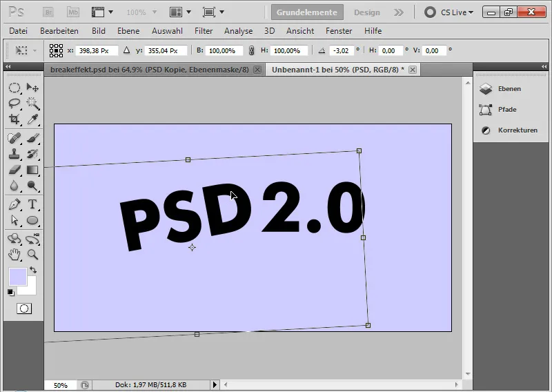Select the Blur tool
552x392 pixels.
pyautogui.click(x=14, y=186)
